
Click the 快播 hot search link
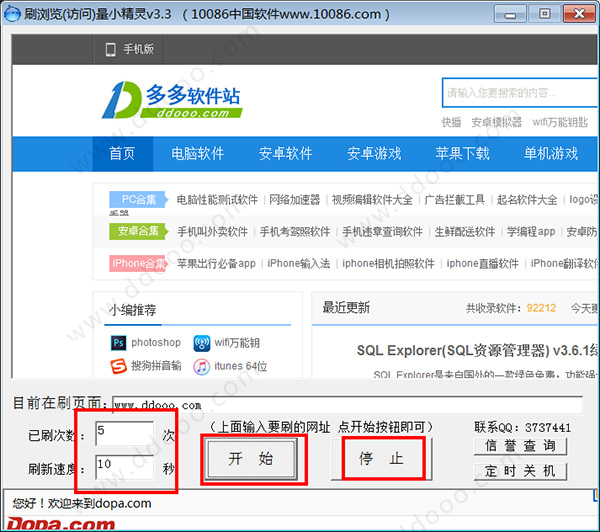click(452, 122)
